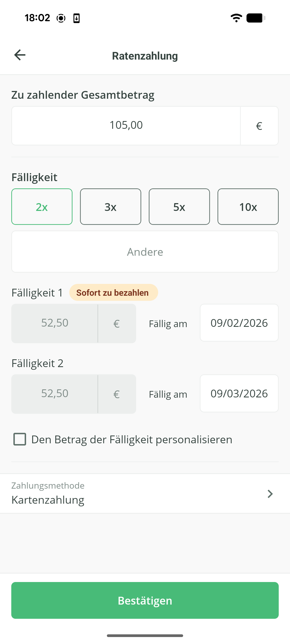Tap the download status bar icon
Viewport: 290px width, 644px height.
point(77,18)
